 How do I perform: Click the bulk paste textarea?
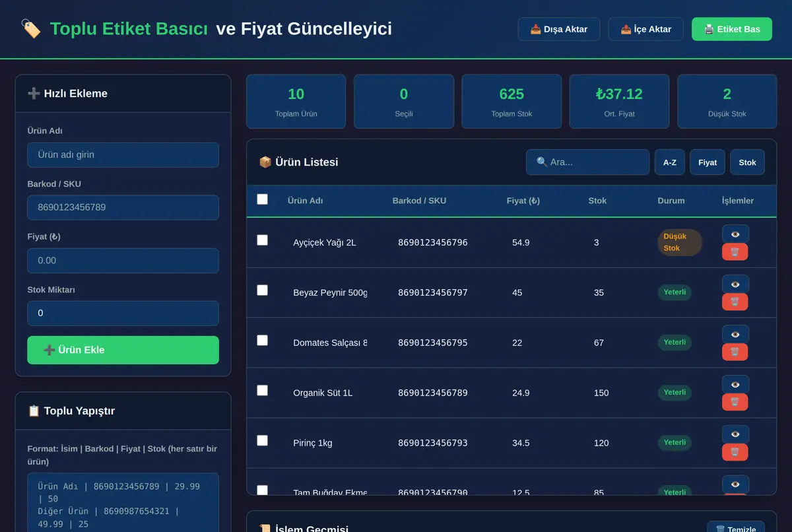123,502
